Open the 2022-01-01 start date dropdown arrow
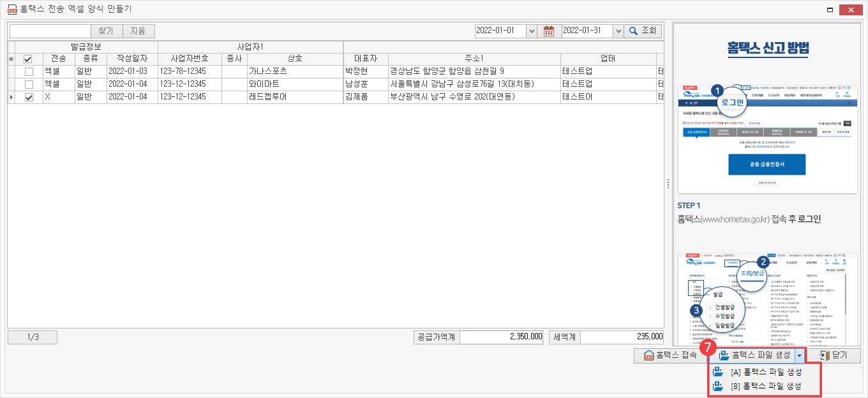868x398 pixels. click(531, 31)
